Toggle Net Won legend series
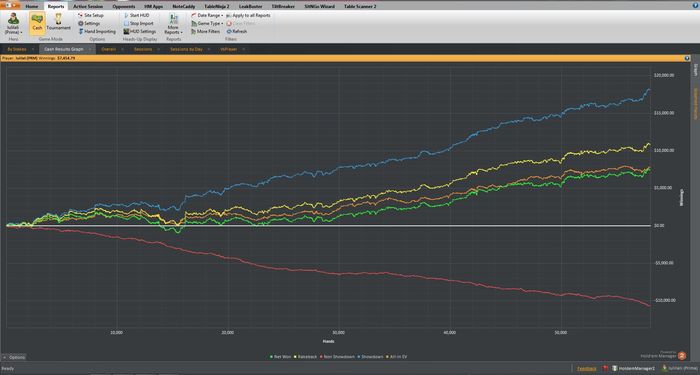Image resolution: width=700 pixels, height=375 pixels. 281,357
